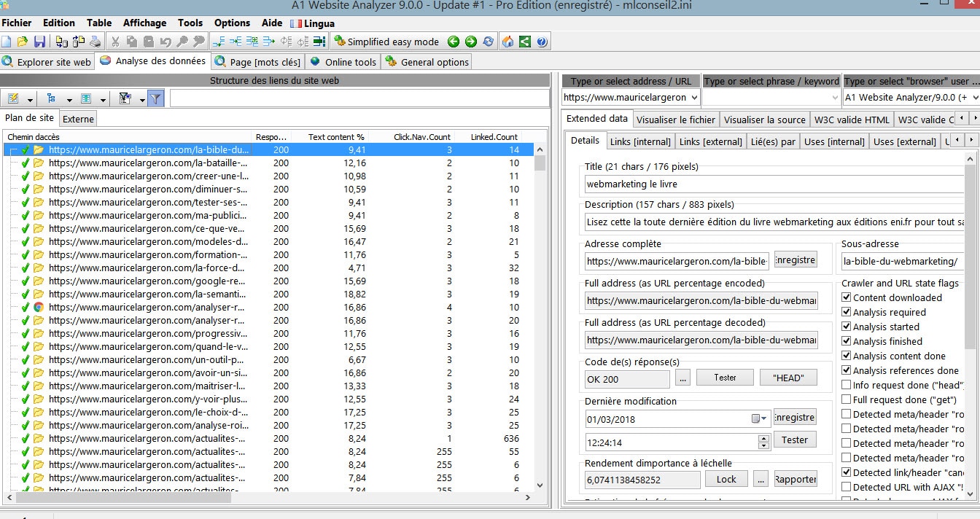The image size is (980, 519).
Task: Toggle the funnel quick filter icon
Action: coord(155,98)
